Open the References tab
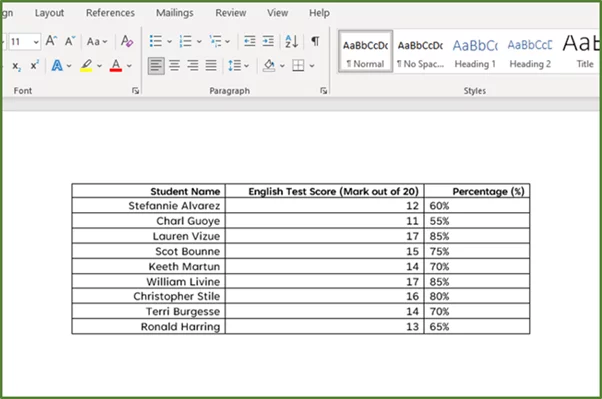Viewport: 602px width, 399px height. (x=110, y=13)
